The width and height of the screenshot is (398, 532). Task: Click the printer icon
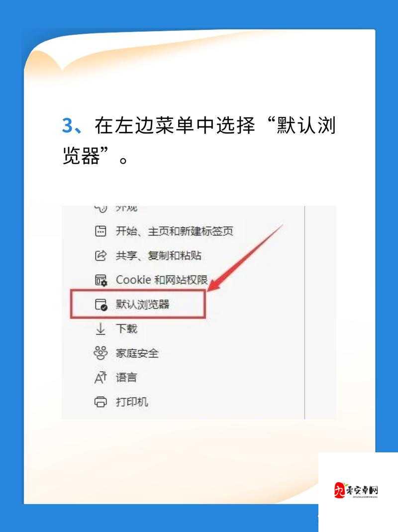pos(100,402)
